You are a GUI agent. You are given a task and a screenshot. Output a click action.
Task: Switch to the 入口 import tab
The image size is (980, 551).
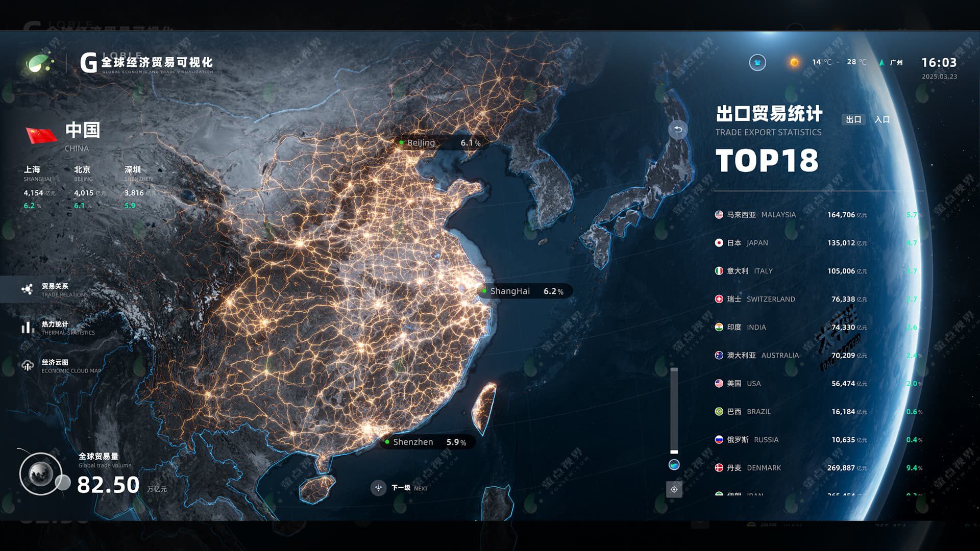tap(882, 119)
